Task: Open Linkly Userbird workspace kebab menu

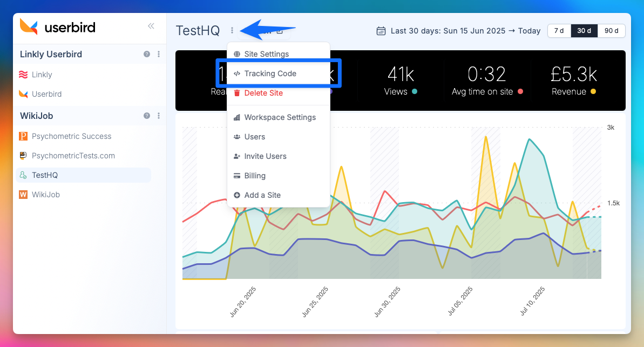Action: (159, 54)
